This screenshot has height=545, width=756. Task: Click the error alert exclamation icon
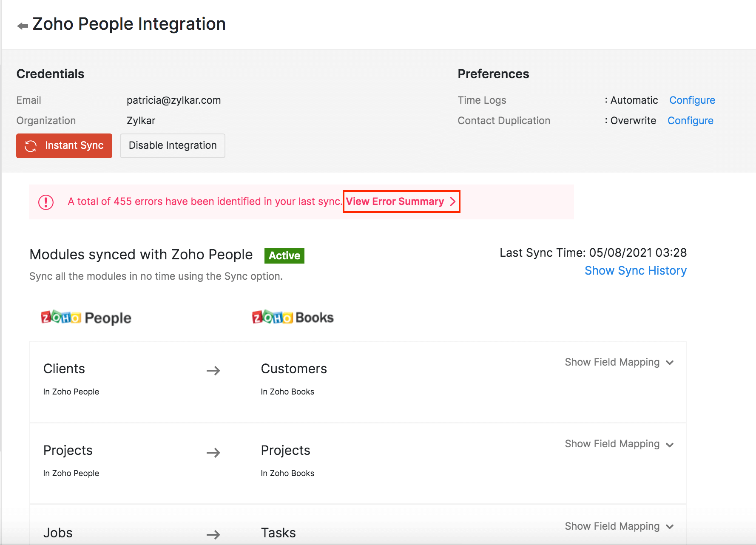[46, 202]
